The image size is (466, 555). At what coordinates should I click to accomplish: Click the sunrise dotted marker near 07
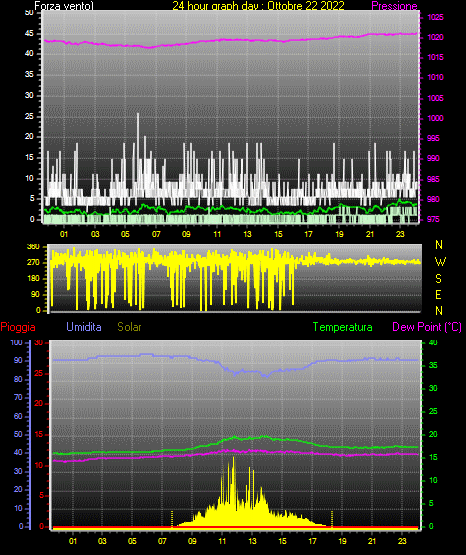172,518
